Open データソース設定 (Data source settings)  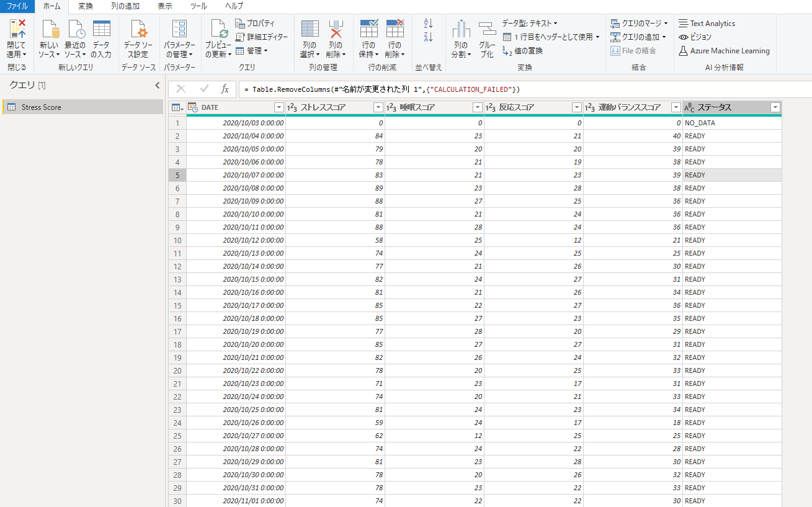tap(138, 38)
